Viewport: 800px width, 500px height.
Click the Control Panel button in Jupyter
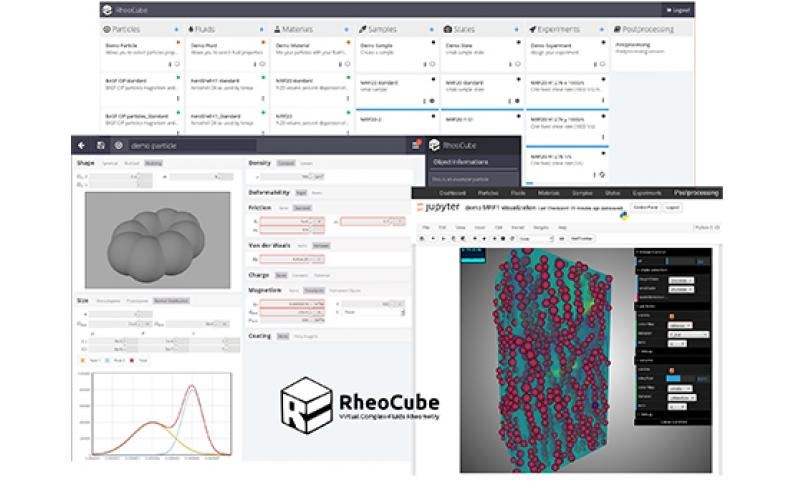point(645,207)
